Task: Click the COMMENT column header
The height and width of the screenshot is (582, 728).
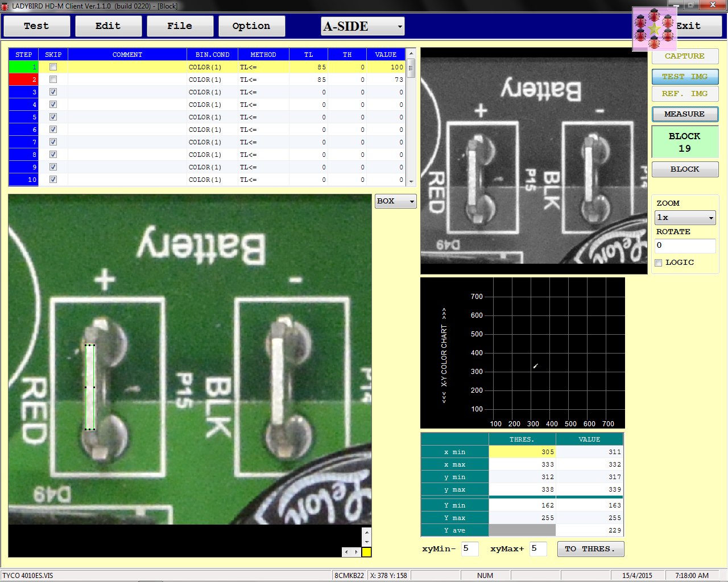Action: point(127,55)
